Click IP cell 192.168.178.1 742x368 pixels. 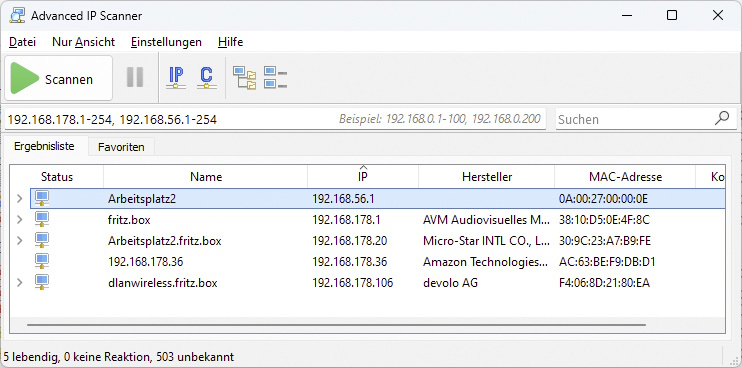click(x=346, y=220)
